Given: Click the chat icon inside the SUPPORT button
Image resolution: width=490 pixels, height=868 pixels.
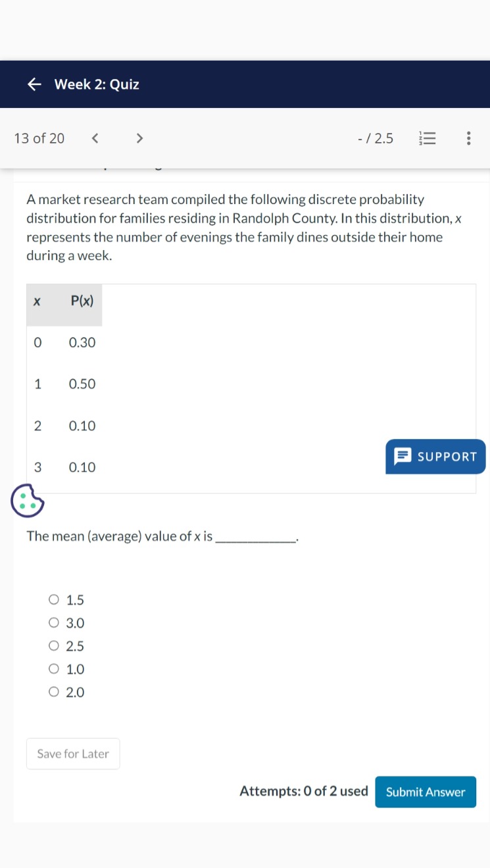Looking at the screenshot, I should click(x=402, y=457).
